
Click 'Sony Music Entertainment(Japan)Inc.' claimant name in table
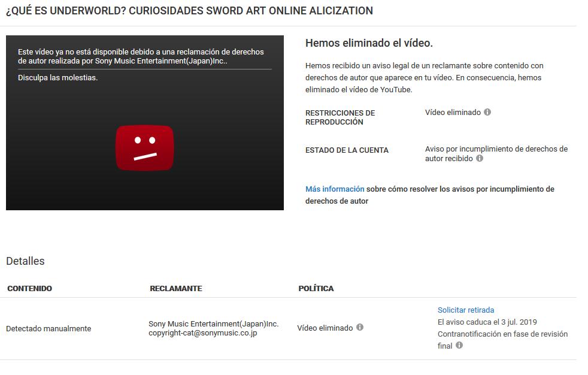click(213, 324)
